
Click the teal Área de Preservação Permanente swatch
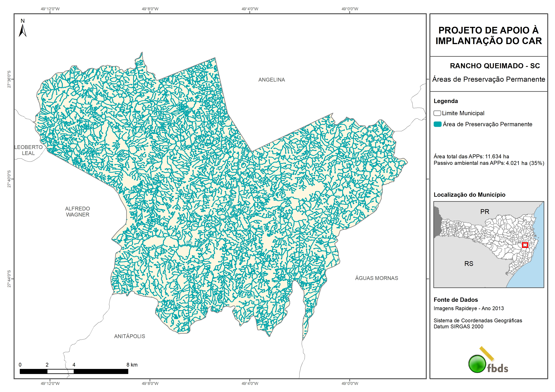tap(437, 124)
